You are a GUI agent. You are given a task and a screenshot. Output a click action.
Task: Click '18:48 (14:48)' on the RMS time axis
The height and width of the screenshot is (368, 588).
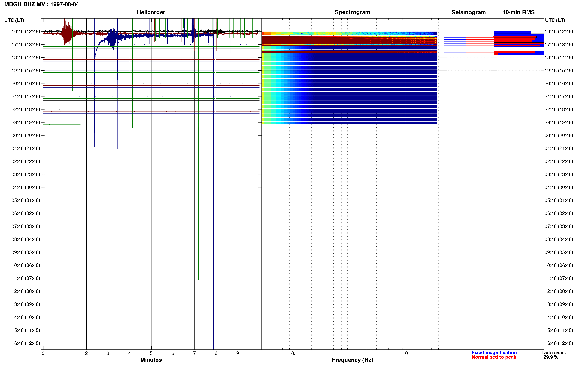[x=559, y=57]
